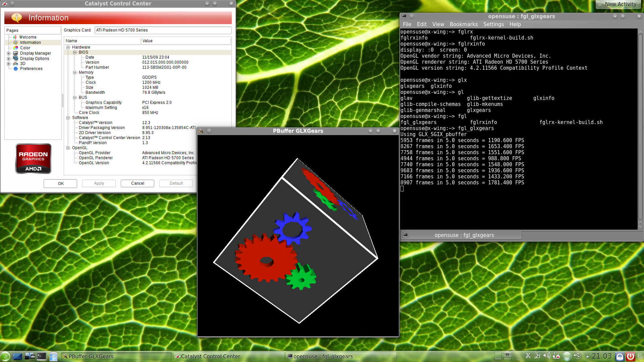This screenshot has height=362, width=644.
Task: Open View menu in terminal window
Action: pos(438,24)
